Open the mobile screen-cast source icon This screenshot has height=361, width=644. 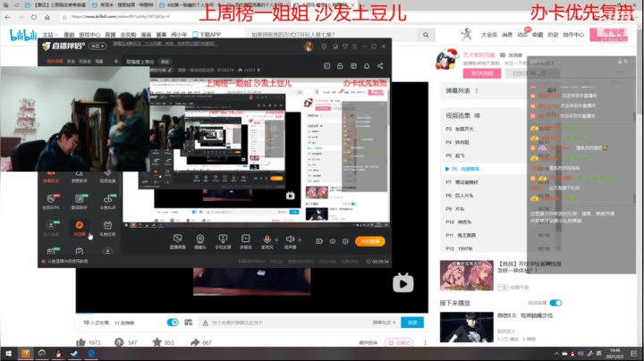click(x=223, y=241)
